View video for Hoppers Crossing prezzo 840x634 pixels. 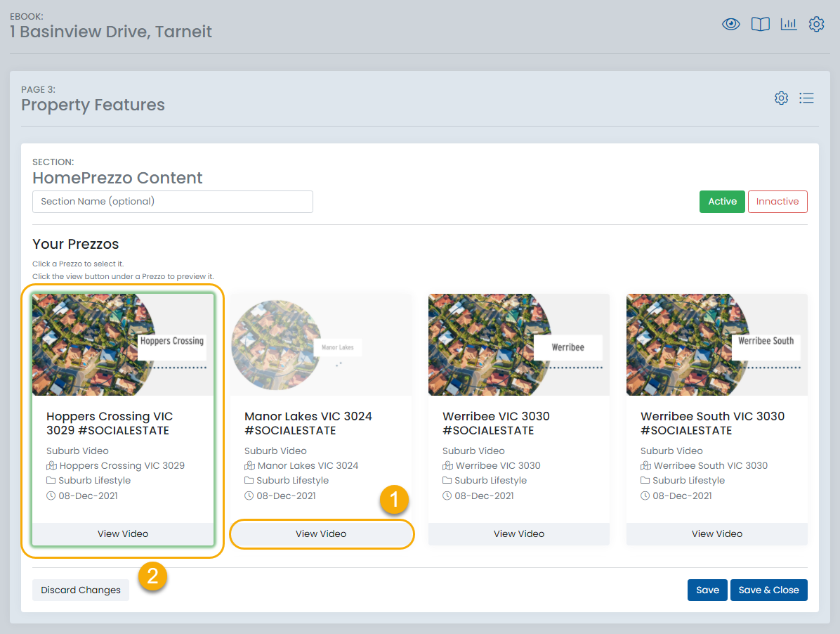pyautogui.click(x=123, y=534)
